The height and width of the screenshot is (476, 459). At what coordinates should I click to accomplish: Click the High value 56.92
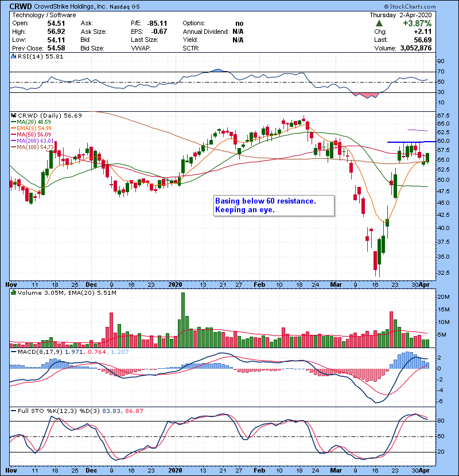[x=56, y=32]
